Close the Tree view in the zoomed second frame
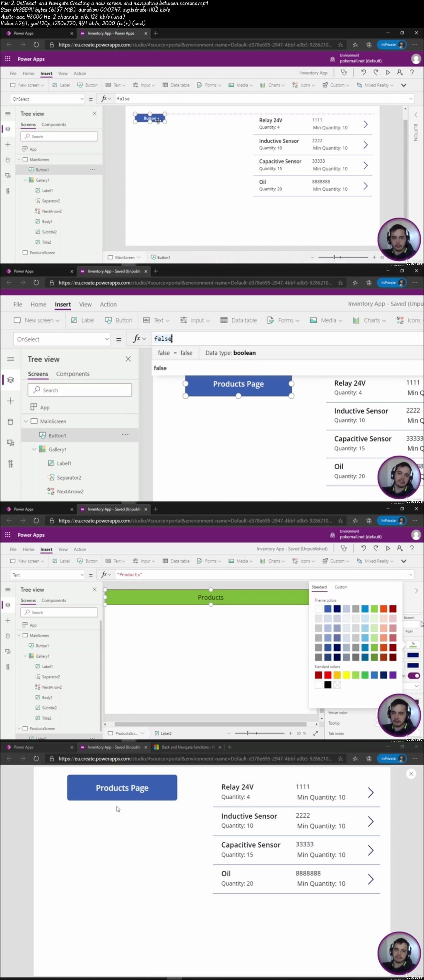Screen dimensions: 424x980 point(128,359)
